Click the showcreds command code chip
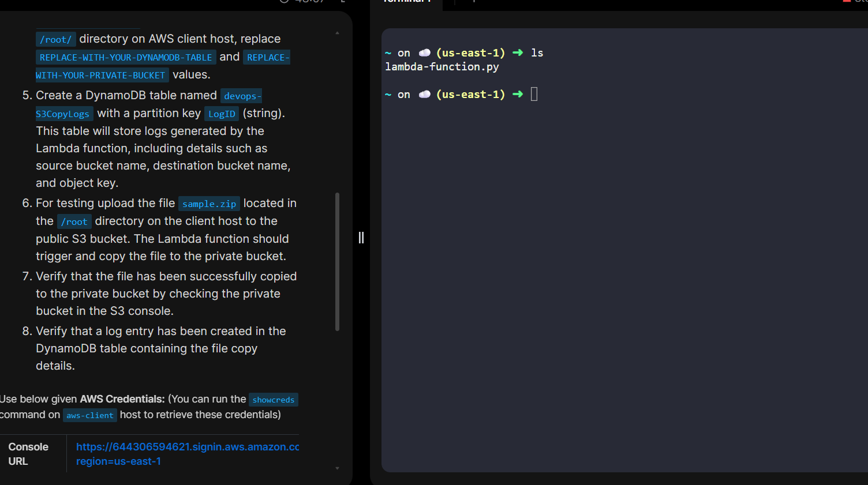 (x=273, y=400)
